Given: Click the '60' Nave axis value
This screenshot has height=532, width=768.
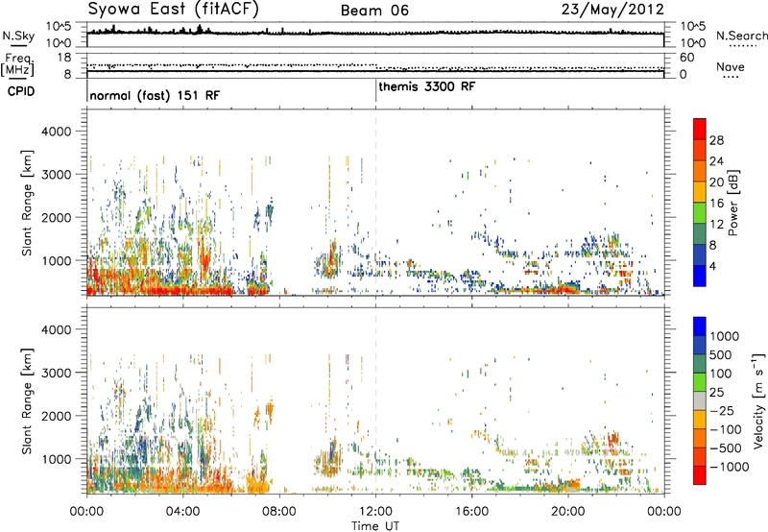Looking at the screenshot, I should [x=686, y=58].
